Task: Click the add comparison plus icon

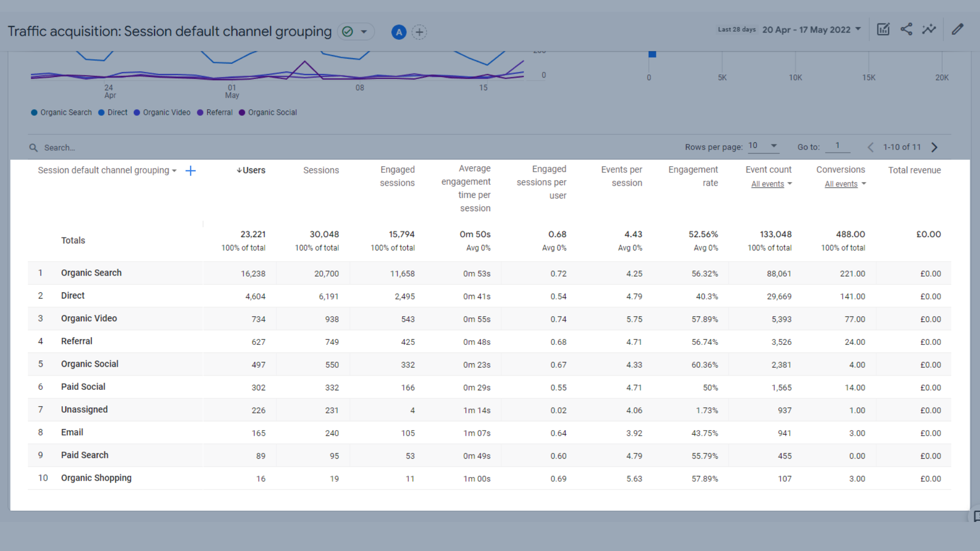Action: (x=419, y=32)
